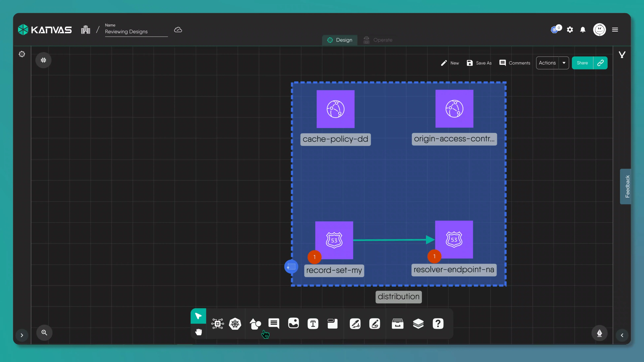Select the Kubernetes helm wheel tool
The image size is (644, 362).
(x=235, y=324)
